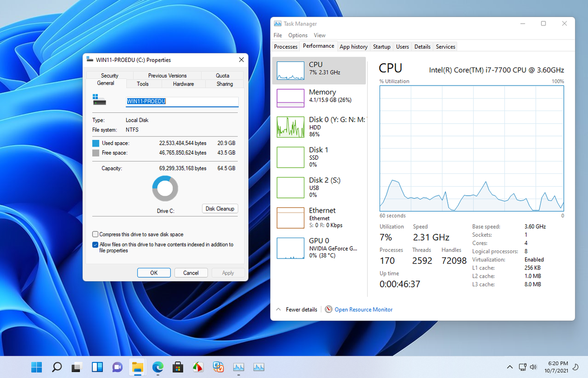Open the View menu in Task Manager
This screenshot has width=588, height=378.
pyautogui.click(x=320, y=35)
